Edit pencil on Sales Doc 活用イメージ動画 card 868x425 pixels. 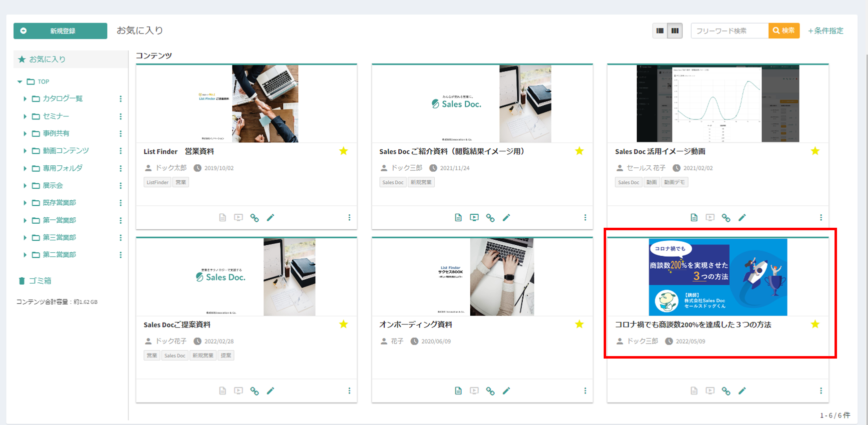[742, 218]
